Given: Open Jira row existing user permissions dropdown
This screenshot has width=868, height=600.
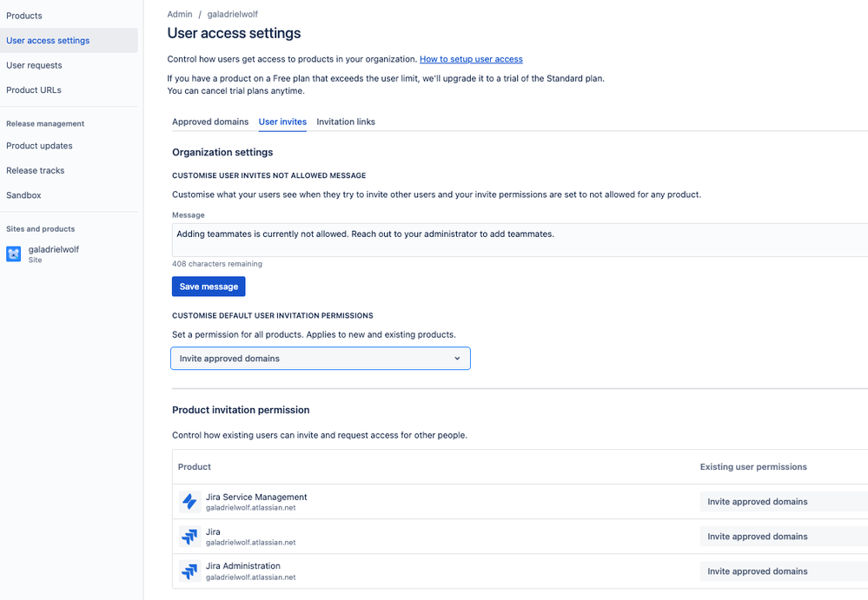Looking at the screenshot, I should click(x=784, y=537).
